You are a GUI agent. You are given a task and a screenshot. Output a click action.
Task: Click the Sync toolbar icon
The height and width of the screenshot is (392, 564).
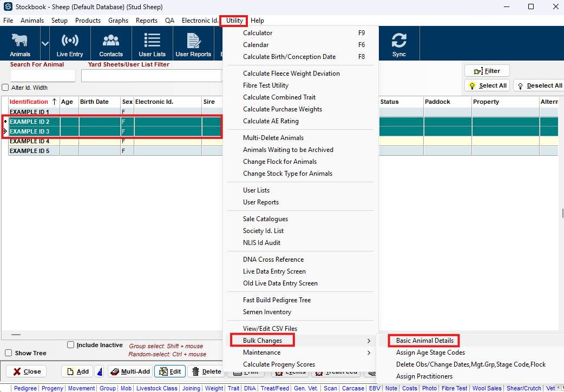[399, 44]
